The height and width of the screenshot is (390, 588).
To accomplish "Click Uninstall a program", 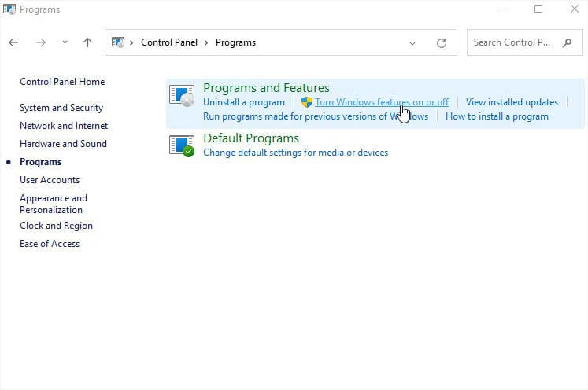I will pyautogui.click(x=244, y=102).
